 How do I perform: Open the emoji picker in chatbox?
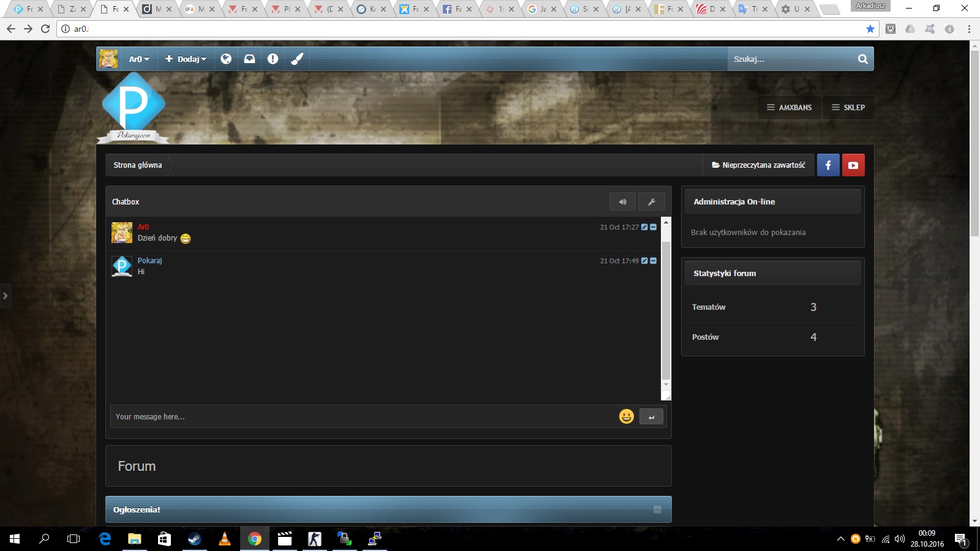point(626,416)
